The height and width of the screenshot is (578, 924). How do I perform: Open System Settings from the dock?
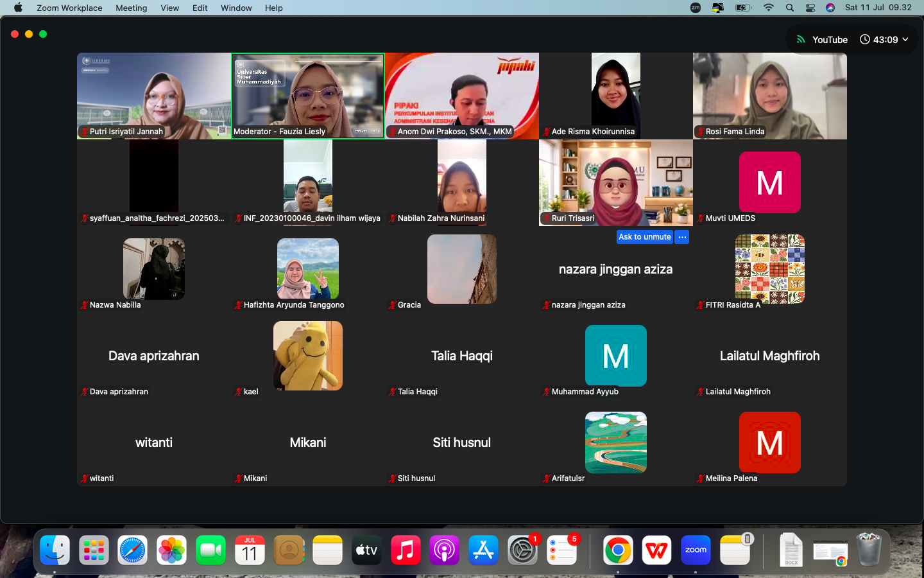click(522, 550)
